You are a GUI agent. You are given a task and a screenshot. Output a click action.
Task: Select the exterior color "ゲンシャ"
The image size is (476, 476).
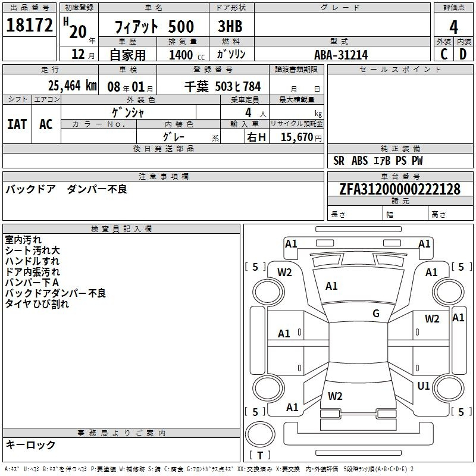(x=128, y=112)
